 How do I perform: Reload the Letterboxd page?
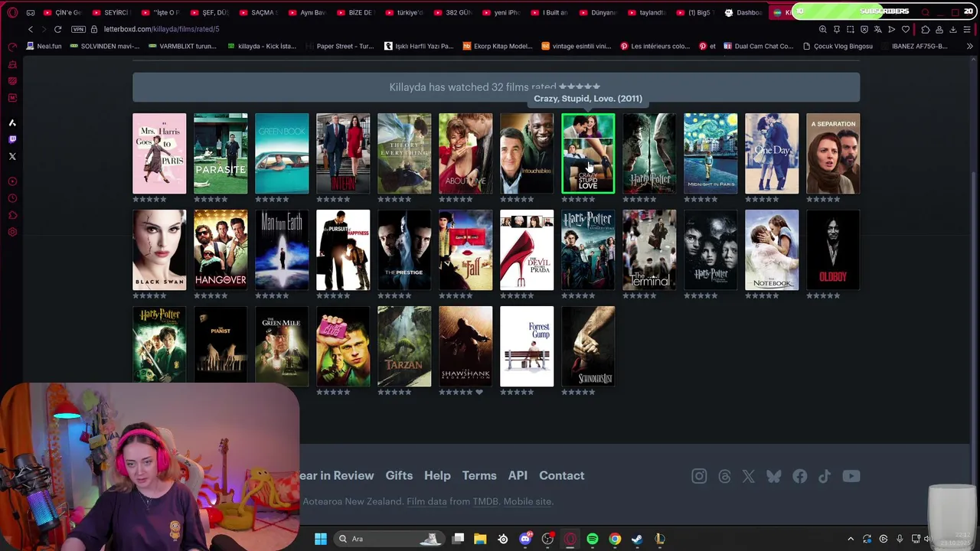tap(57, 29)
